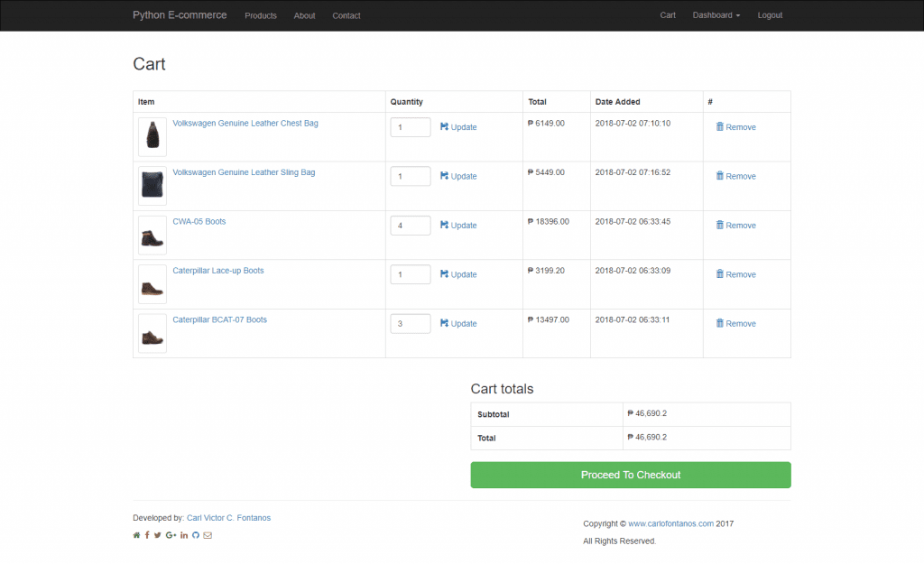Select the quantity field for Caterpillar BCAT-07 Boots
The image size is (924, 564).
click(x=410, y=323)
